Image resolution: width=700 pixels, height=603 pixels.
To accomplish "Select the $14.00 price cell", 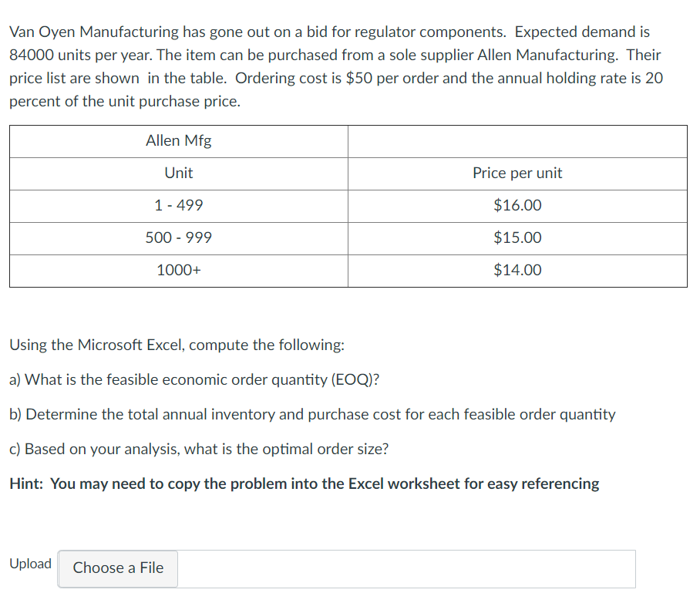I will 517,270.
